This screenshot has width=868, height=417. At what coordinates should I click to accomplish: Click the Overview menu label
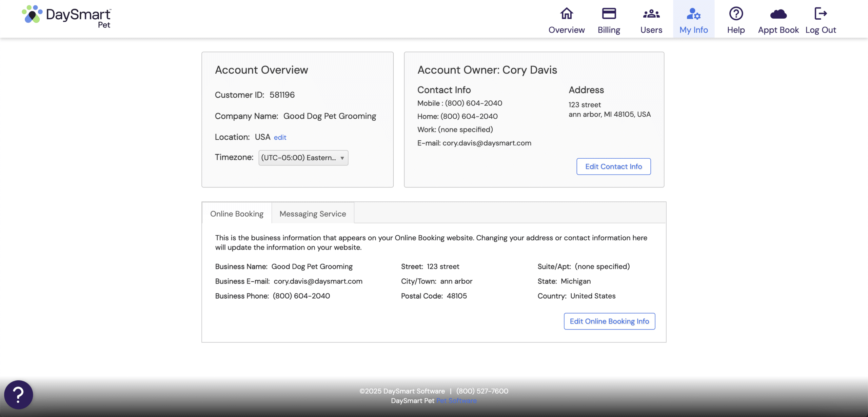[567, 30]
